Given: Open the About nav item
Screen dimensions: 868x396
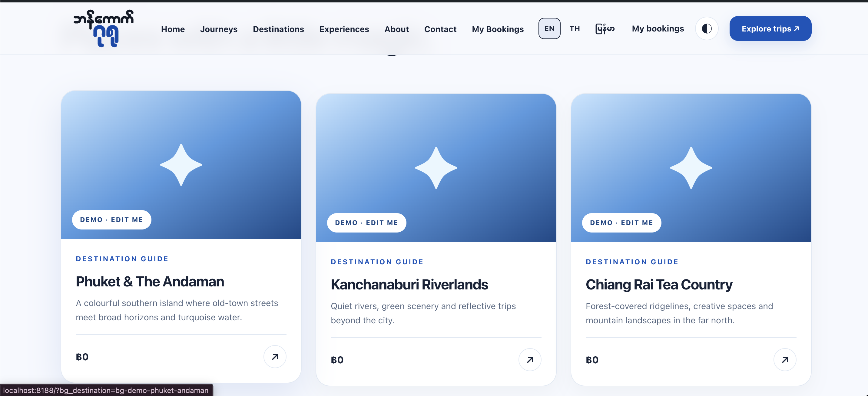Looking at the screenshot, I should [397, 29].
